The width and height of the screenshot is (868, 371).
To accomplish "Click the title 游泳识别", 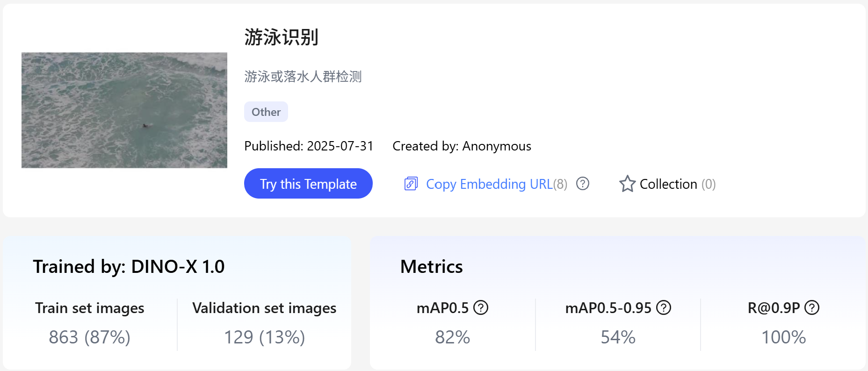I will pyautogui.click(x=281, y=37).
